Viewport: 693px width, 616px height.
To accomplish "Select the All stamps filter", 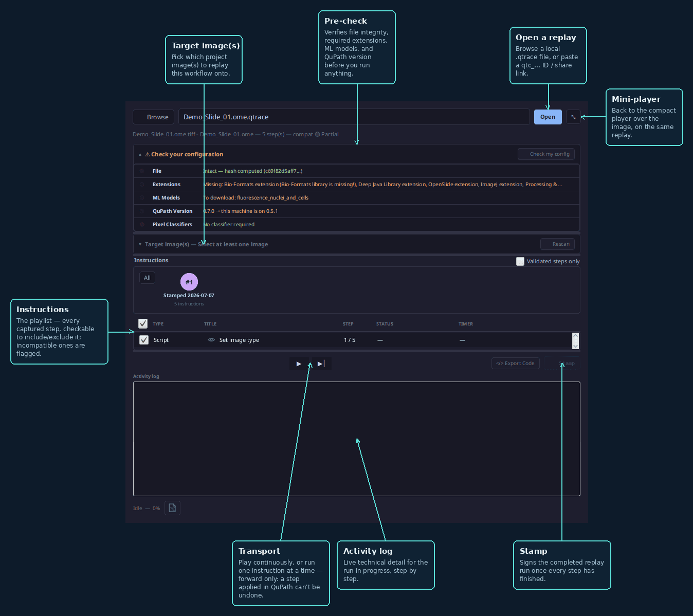I will [x=147, y=278].
